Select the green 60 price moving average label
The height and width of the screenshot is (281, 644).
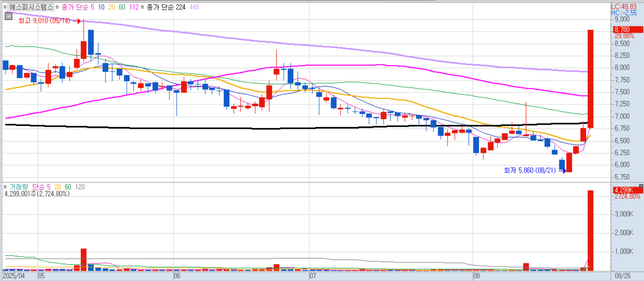[x=122, y=7]
